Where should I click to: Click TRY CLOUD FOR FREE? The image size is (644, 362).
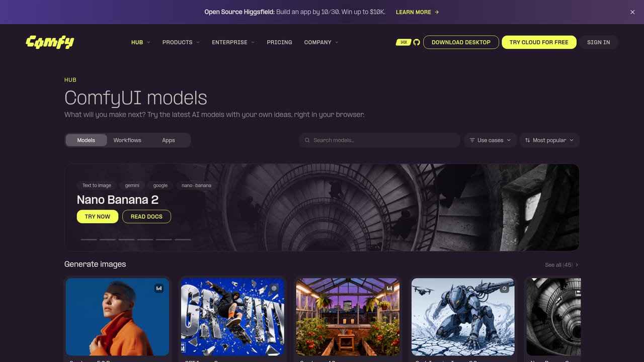pyautogui.click(x=539, y=42)
